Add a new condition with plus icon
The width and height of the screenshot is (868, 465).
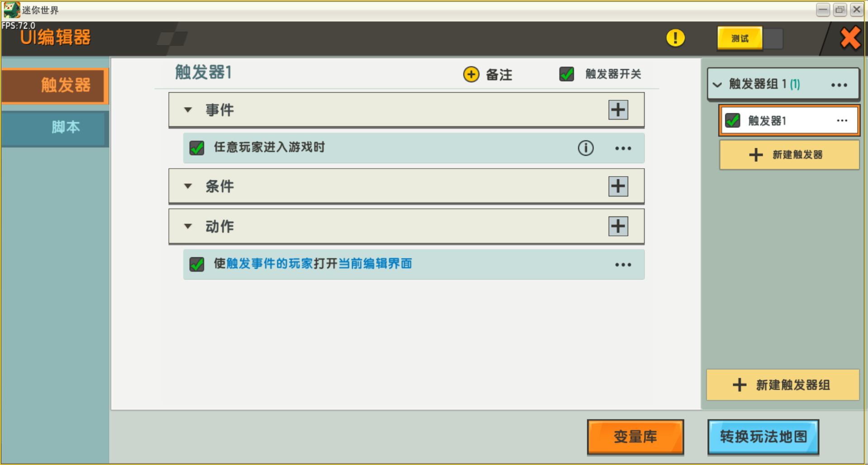pos(618,186)
